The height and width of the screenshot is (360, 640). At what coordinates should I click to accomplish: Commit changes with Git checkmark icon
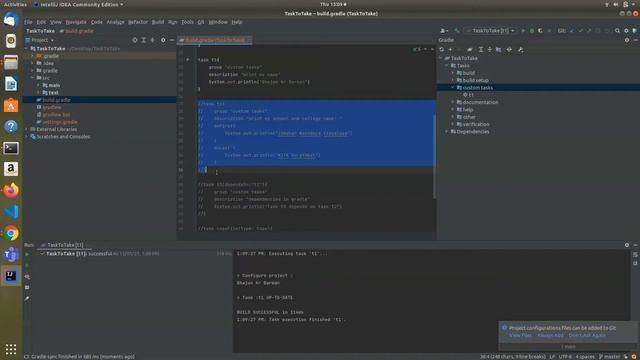[580, 31]
